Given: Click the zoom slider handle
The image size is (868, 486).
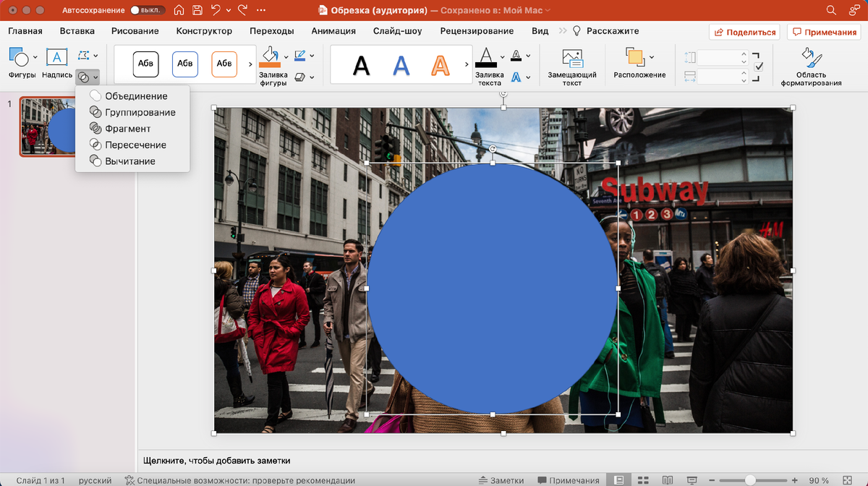Looking at the screenshot, I should (x=751, y=480).
